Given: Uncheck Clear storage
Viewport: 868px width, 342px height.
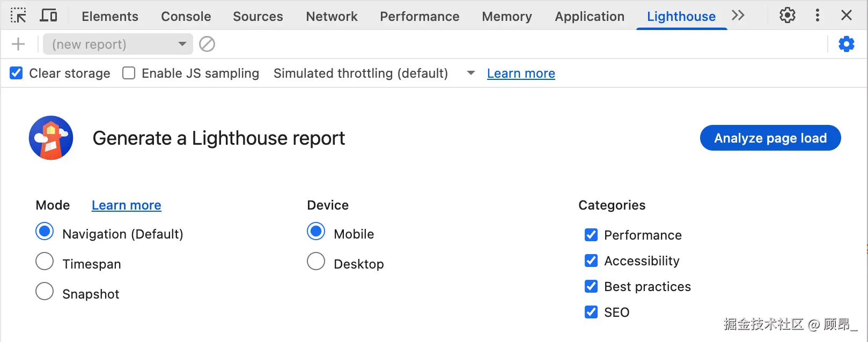Looking at the screenshot, I should point(17,73).
